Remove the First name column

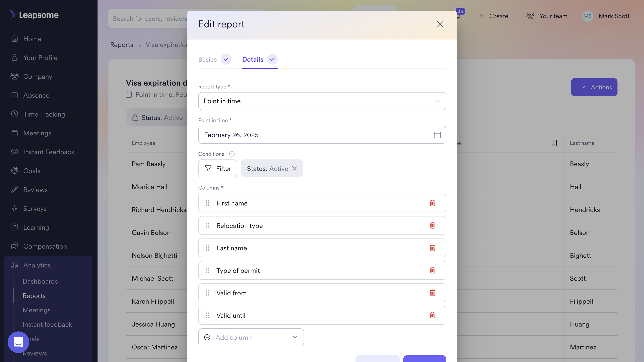coord(432,203)
